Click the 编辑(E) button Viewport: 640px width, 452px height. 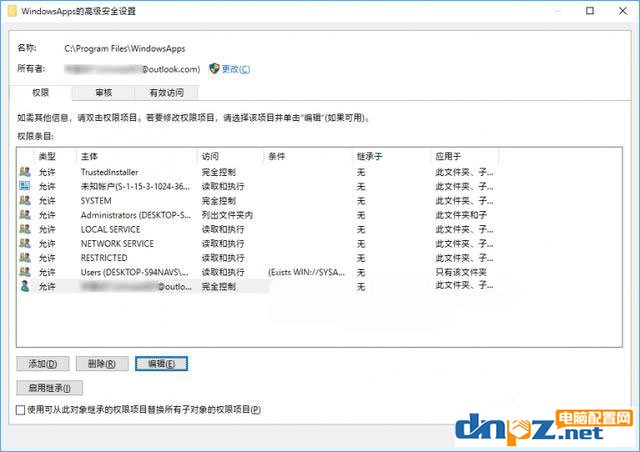pos(162,364)
